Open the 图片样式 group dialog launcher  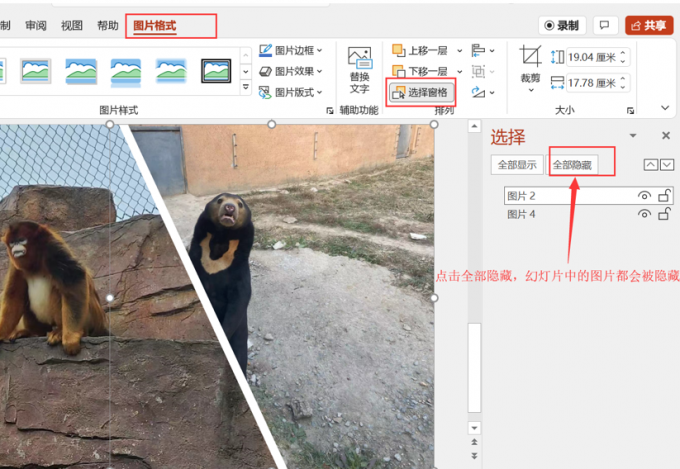point(330,111)
